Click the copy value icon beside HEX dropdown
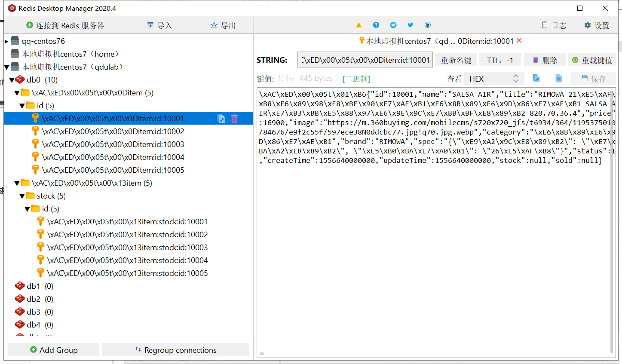 [x=536, y=78]
